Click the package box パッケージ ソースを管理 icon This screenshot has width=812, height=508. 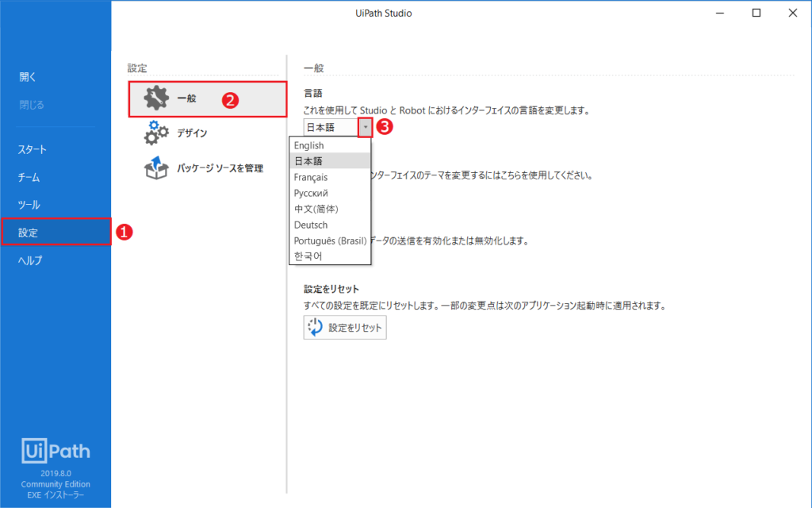point(156,167)
